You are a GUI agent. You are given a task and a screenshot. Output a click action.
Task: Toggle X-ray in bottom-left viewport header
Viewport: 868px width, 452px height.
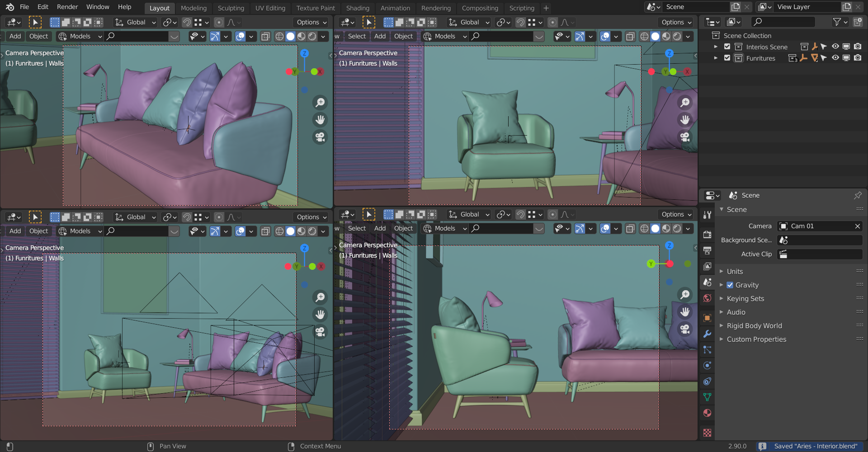click(265, 231)
